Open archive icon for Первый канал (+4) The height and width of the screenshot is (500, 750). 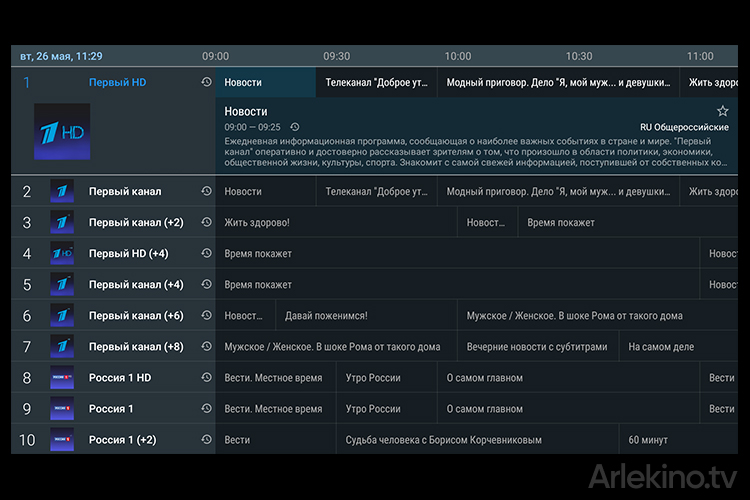click(206, 284)
